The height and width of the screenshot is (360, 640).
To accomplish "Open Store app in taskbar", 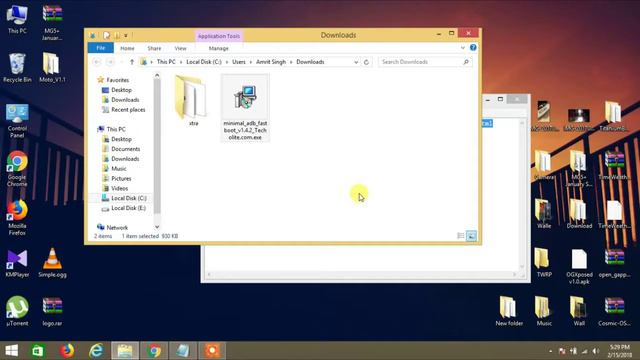I will point(38,351).
